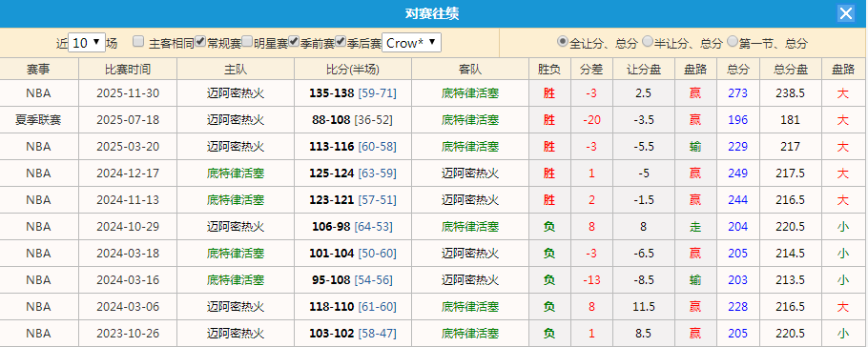This screenshot has width=868, height=347.
Task: Click the 比分(半场) column header
Action: point(353,70)
